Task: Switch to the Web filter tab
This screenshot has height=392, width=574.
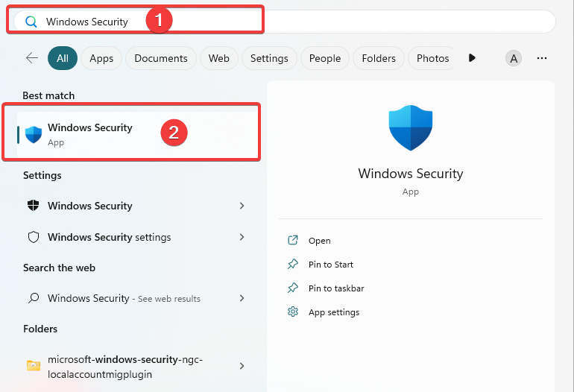Action: click(219, 58)
